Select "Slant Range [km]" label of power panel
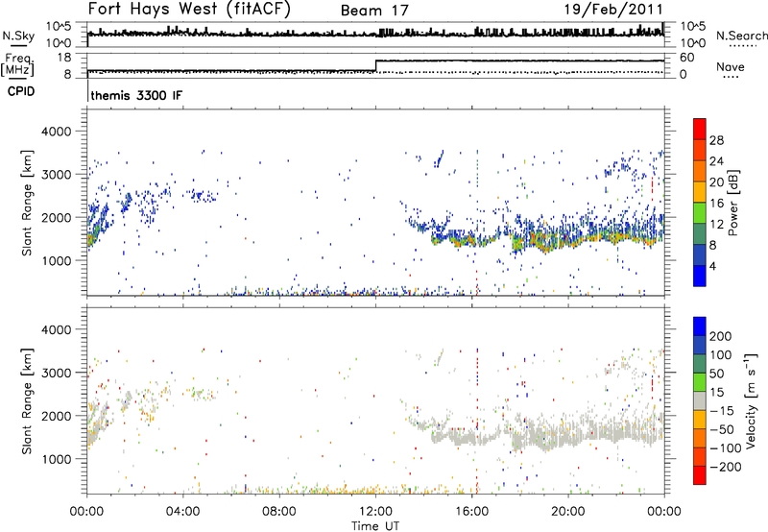The width and height of the screenshot is (768, 532). [x=27, y=203]
